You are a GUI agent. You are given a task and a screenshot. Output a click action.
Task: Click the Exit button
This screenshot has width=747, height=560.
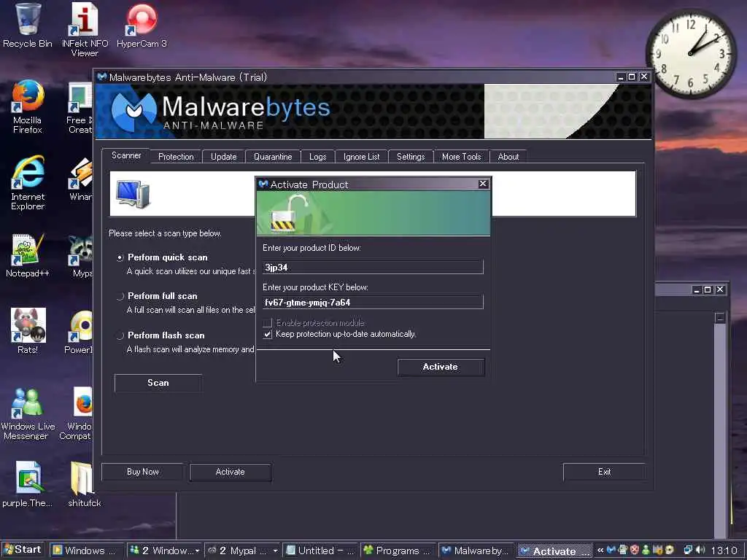pyautogui.click(x=604, y=472)
